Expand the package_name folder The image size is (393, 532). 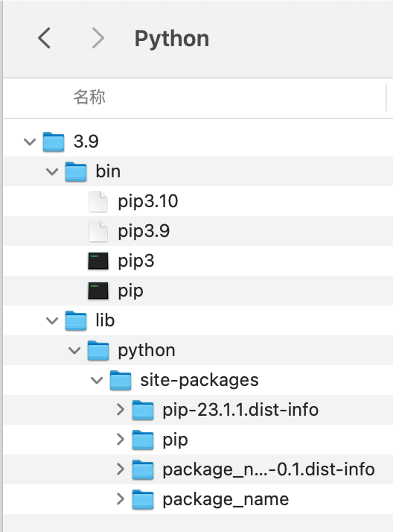pos(121,499)
